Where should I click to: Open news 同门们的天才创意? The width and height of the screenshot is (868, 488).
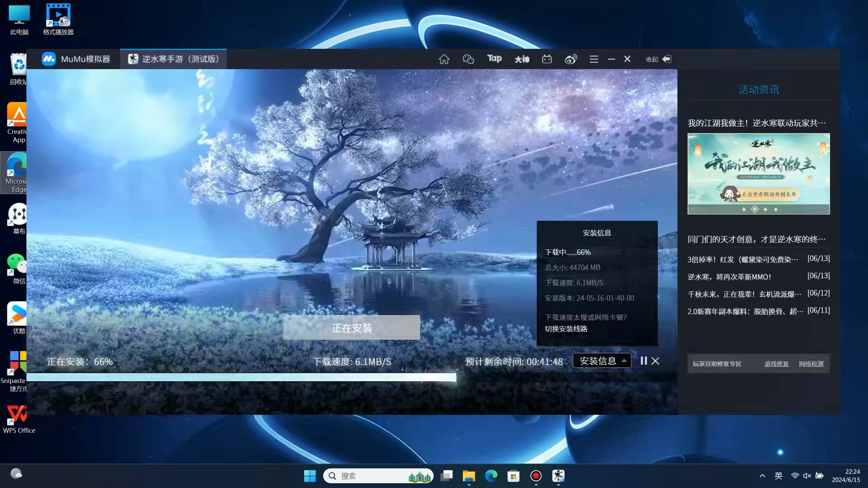[x=756, y=239]
